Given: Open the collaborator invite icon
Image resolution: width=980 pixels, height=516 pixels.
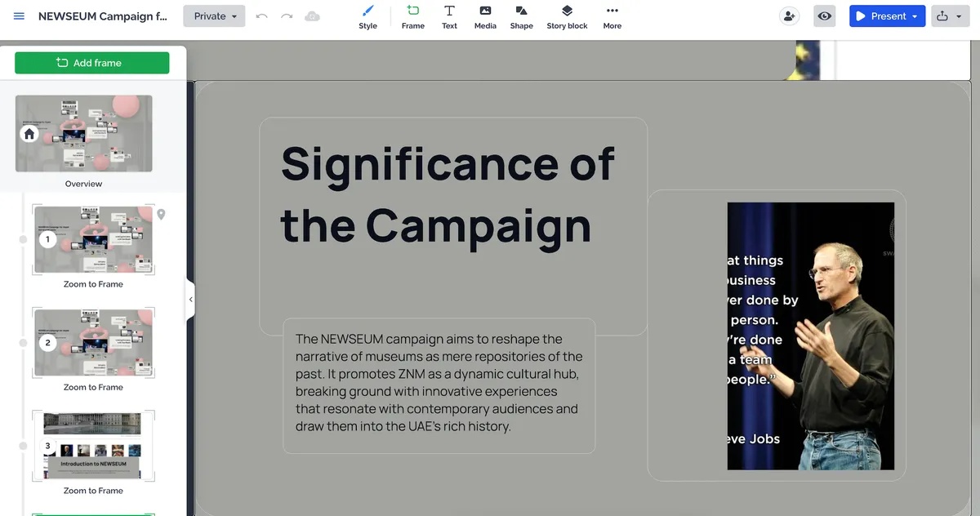Looking at the screenshot, I should click(789, 16).
